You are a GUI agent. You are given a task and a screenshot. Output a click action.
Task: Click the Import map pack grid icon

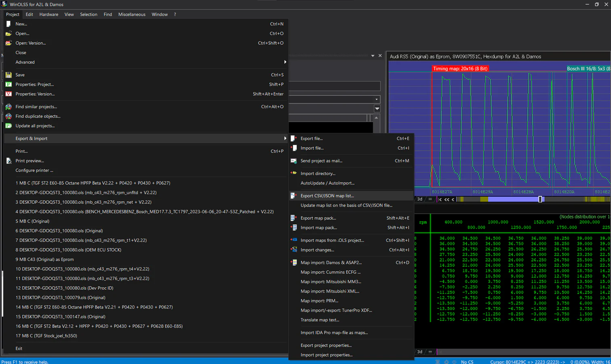294,227
